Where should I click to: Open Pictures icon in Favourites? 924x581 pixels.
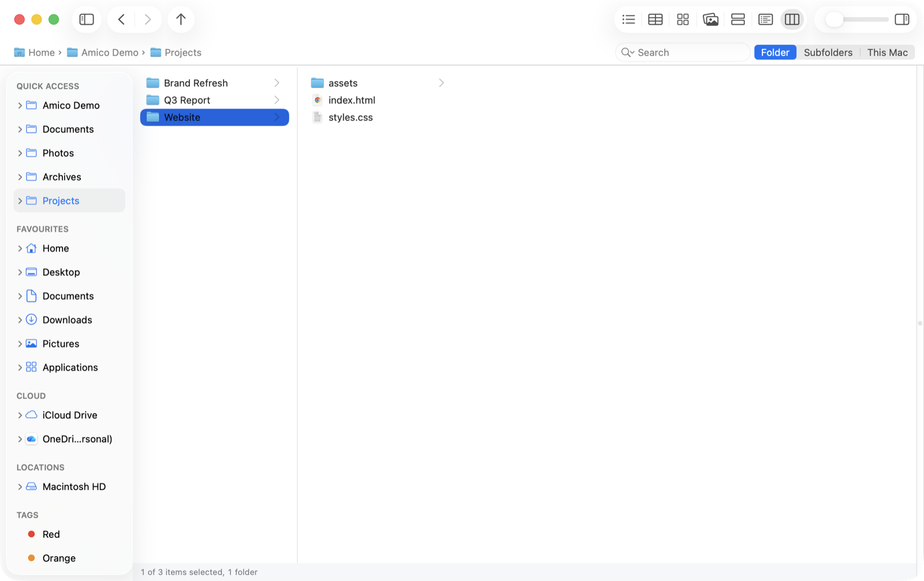(32, 344)
